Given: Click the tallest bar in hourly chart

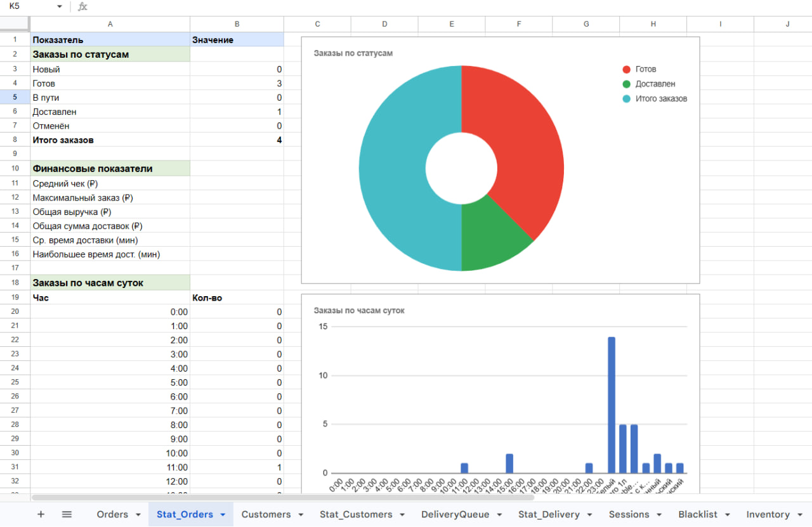Looking at the screenshot, I should [612, 405].
